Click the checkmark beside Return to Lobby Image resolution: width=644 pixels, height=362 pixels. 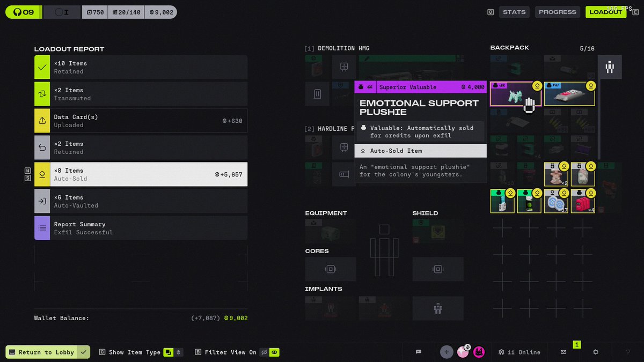click(83, 352)
